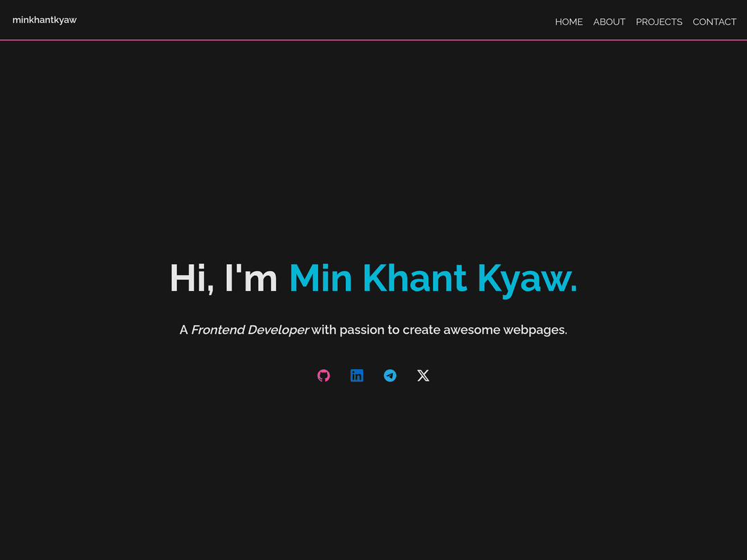
Task: Click the word "Khant" in the heading
Action: click(415, 278)
